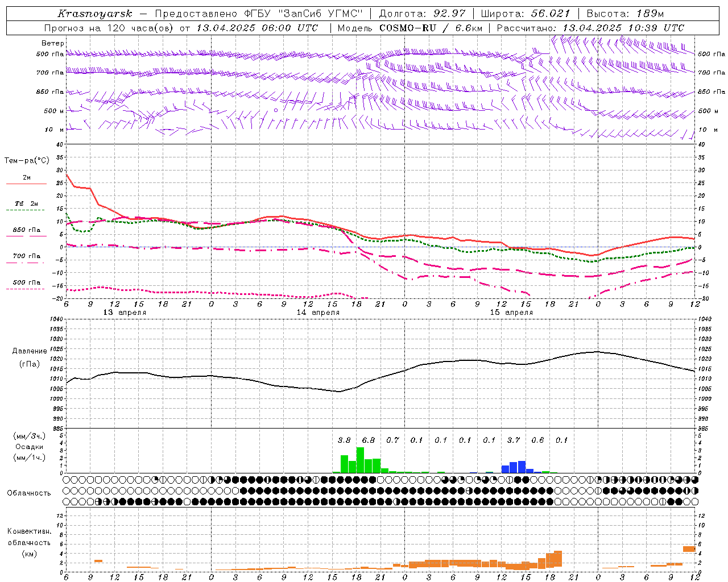Click the 'Высота: 189м' elevation text
This screenshot has height=582, width=728.
pyautogui.click(x=625, y=14)
